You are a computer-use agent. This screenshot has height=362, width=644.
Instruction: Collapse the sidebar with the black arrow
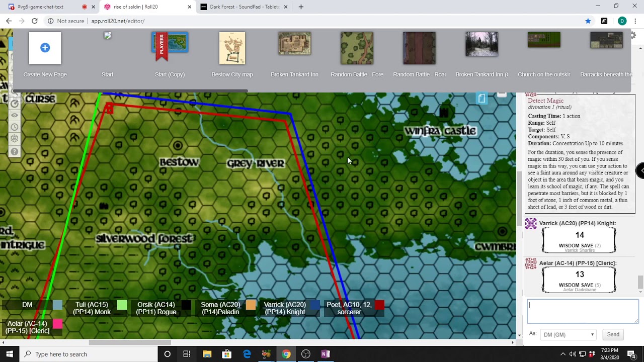pos(640,170)
